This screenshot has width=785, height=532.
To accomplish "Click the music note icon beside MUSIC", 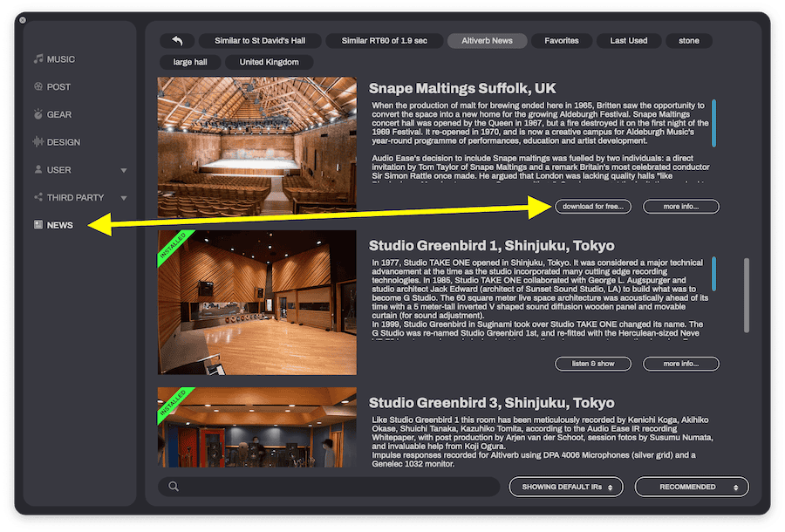I will coord(38,59).
